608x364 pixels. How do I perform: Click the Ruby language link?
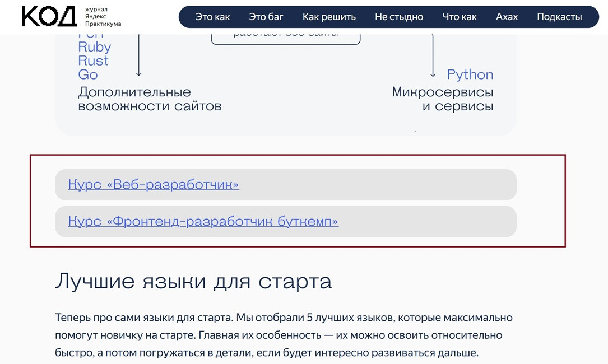(95, 47)
